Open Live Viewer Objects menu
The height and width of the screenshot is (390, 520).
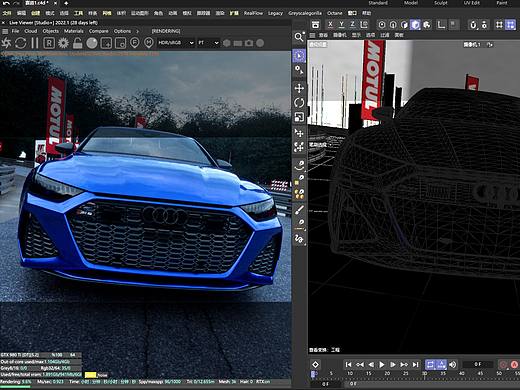tap(51, 31)
